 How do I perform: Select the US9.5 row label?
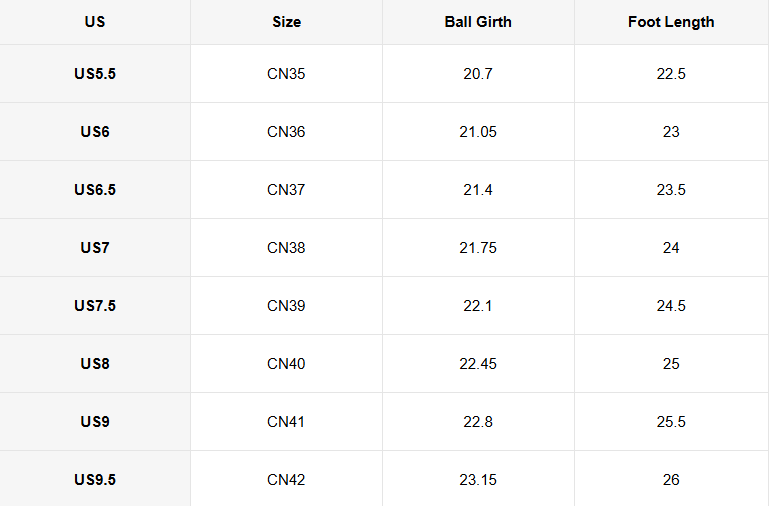click(x=95, y=480)
